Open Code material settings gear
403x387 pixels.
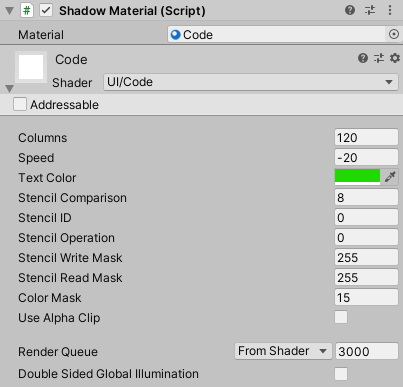[395, 58]
